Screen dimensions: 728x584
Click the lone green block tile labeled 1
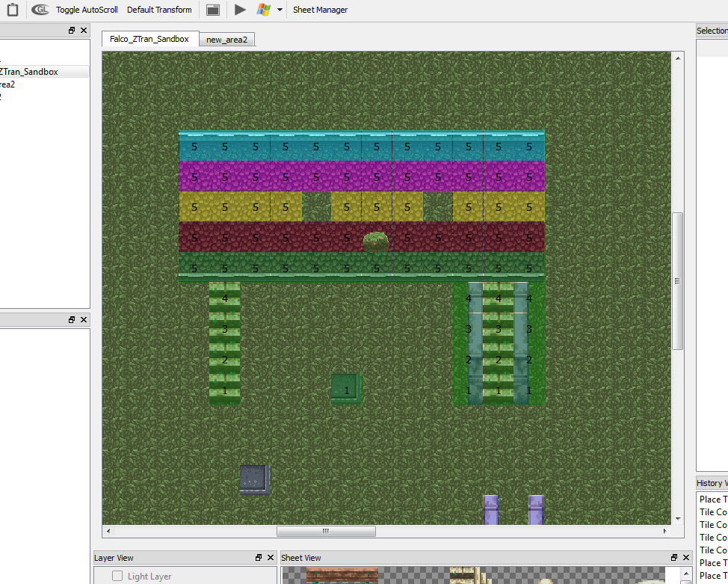point(346,390)
